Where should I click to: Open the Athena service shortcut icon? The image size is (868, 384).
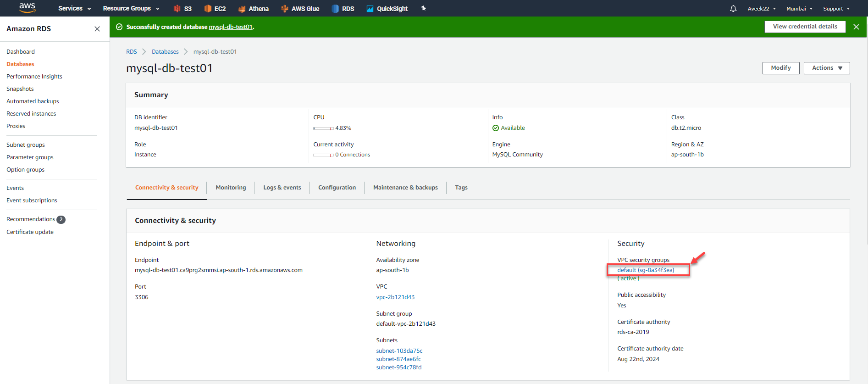[242, 8]
